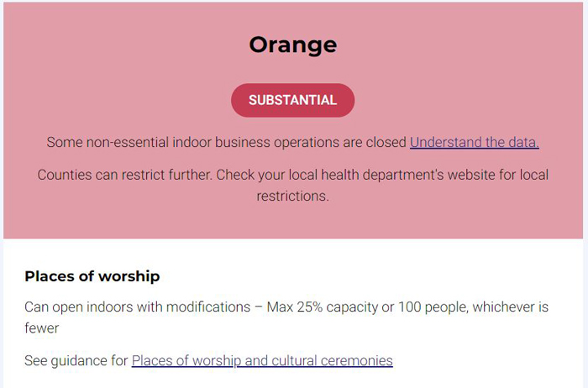
Task: Follow the Places of worship and cultural ceremonies link
Action: click(x=262, y=360)
